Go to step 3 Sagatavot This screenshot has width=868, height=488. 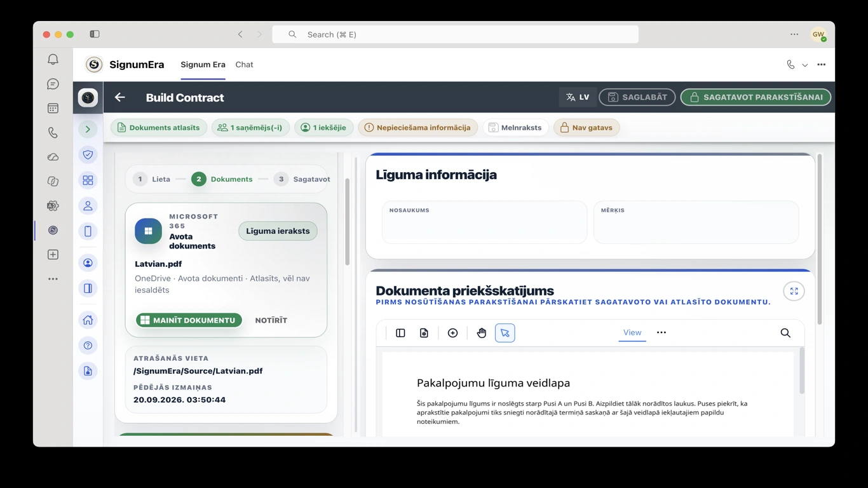coord(302,179)
